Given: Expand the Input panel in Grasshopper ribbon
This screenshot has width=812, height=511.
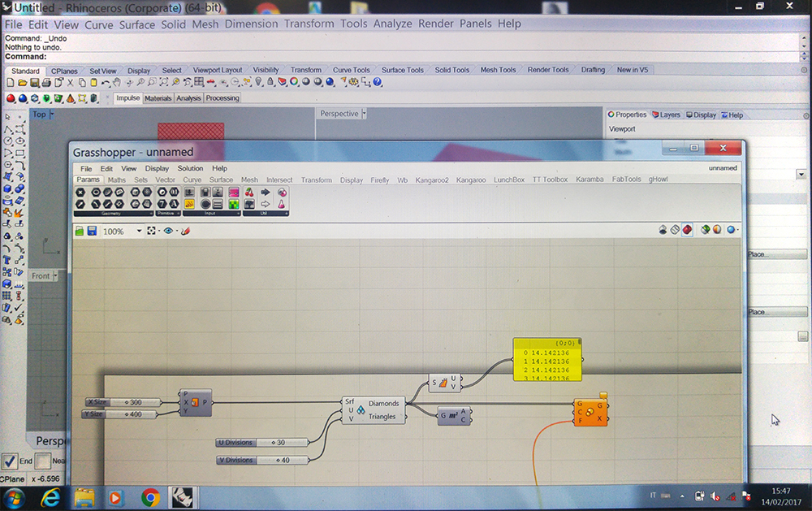Looking at the screenshot, I should 238,214.
